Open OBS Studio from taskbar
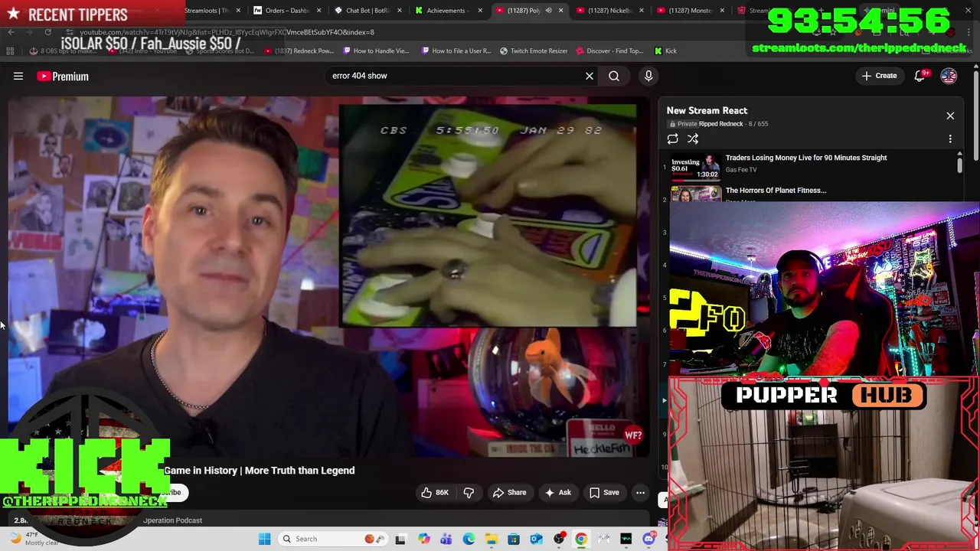 tap(559, 539)
